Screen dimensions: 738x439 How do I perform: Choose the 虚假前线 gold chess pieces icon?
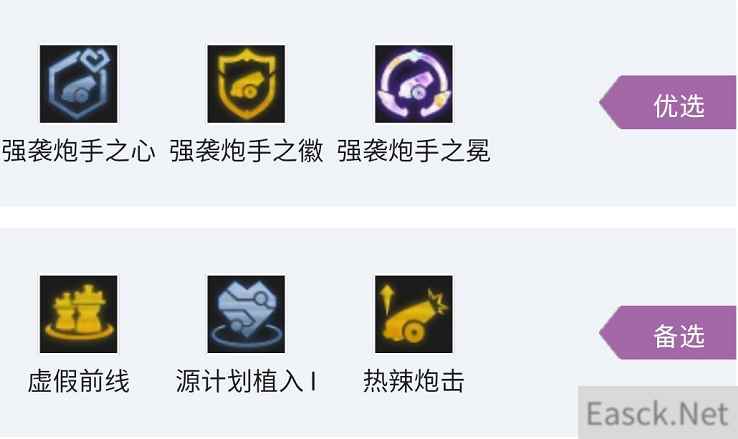click(x=79, y=314)
